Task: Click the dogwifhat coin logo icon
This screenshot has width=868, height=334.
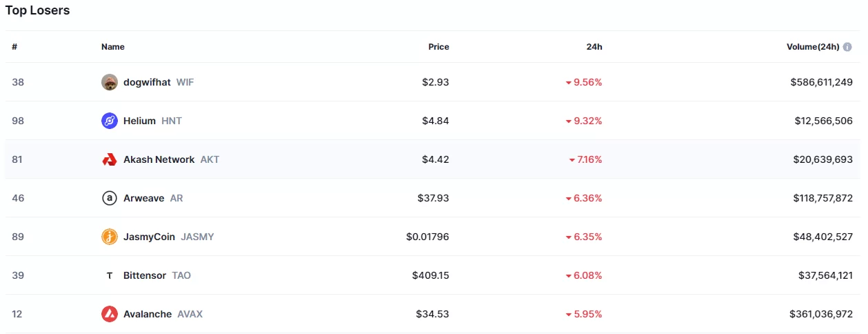Action: click(x=109, y=82)
